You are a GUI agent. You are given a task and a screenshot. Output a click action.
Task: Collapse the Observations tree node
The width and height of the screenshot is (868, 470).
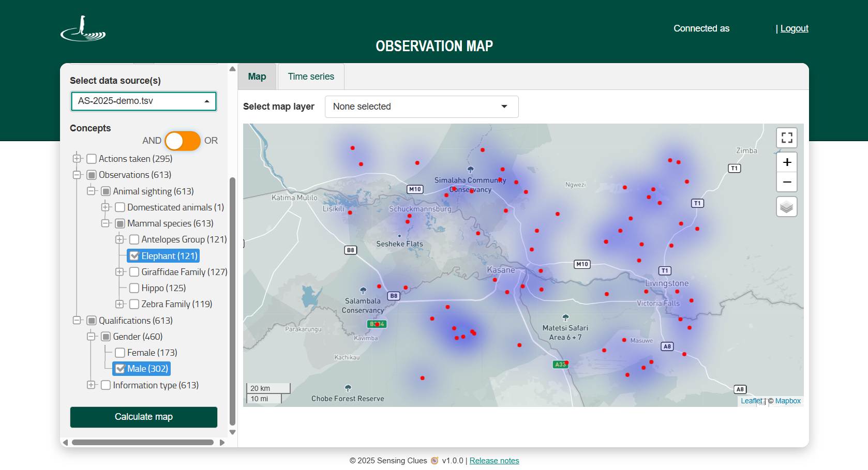click(x=77, y=175)
